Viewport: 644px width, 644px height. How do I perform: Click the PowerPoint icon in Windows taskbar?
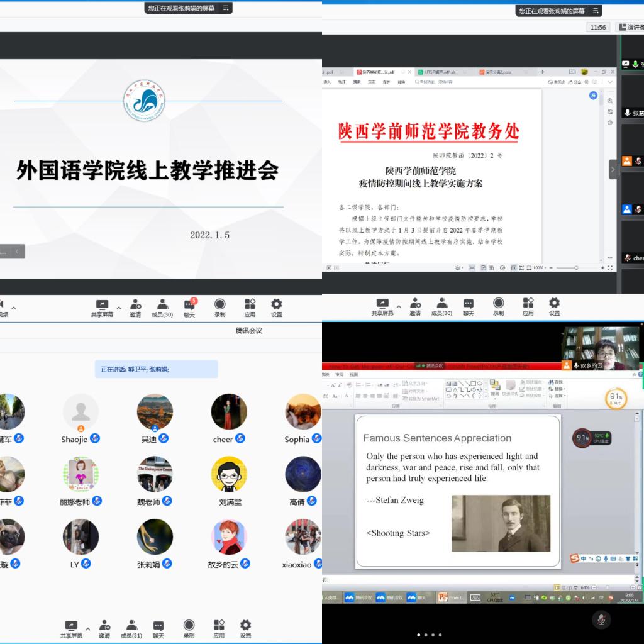point(443,597)
